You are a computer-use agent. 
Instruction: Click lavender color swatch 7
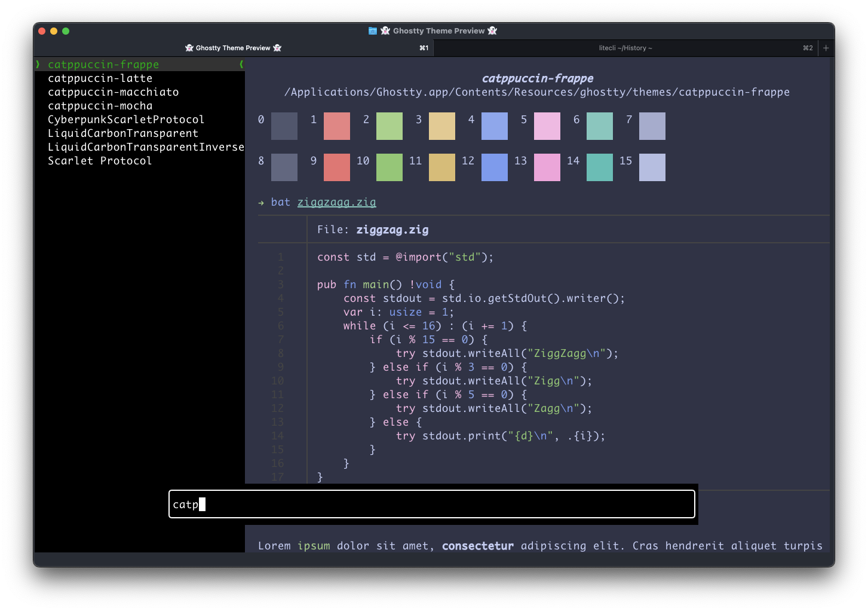click(652, 126)
